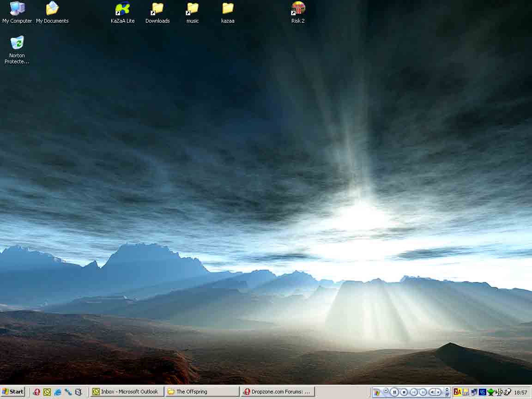This screenshot has height=399, width=532.
Task: Launch Opera from the Quick Launch bar
Action: (x=36, y=392)
